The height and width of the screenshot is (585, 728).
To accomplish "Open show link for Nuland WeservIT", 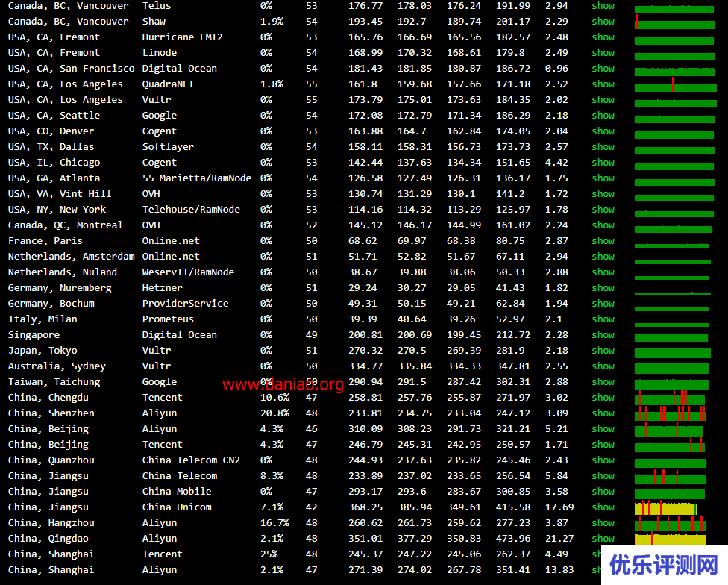I will [603, 272].
